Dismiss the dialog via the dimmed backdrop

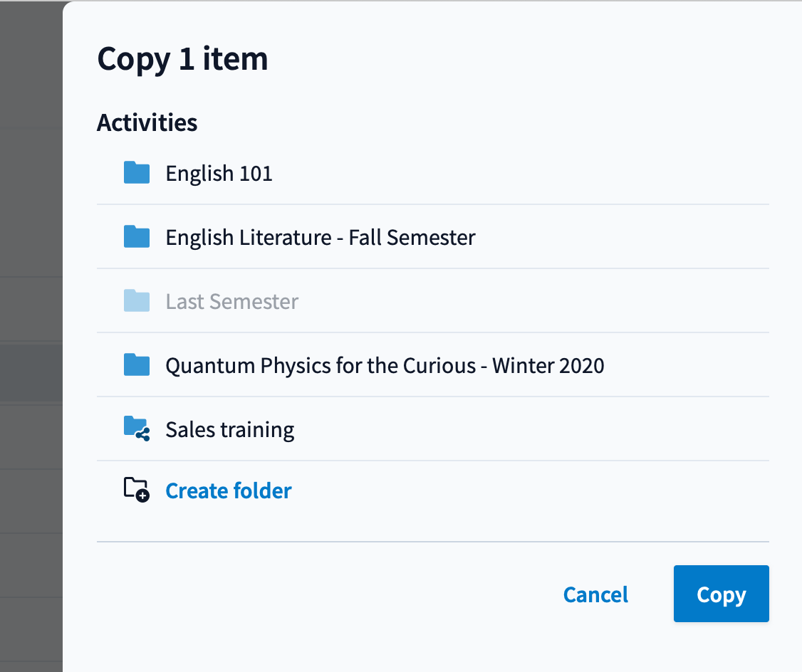click(31, 153)
